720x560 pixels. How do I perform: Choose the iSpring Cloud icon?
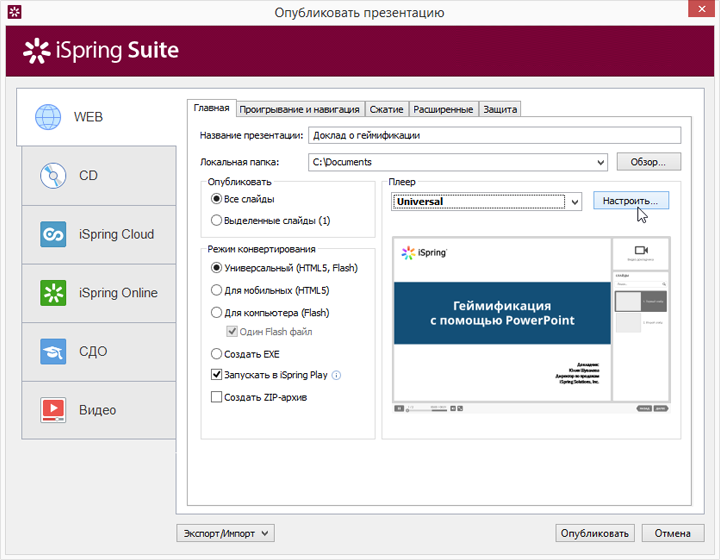click(53, 234)
